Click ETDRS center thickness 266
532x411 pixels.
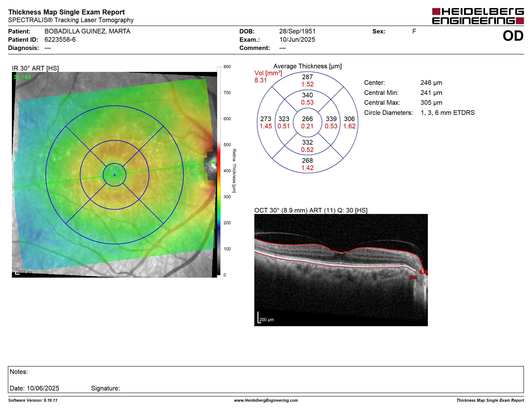pyautogui.click(x=307, y=119)
